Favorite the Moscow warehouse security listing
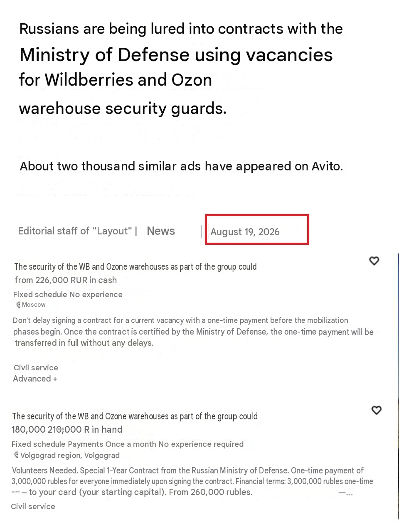This screenshot has height=532, width=399. click(x=374, y=261)
